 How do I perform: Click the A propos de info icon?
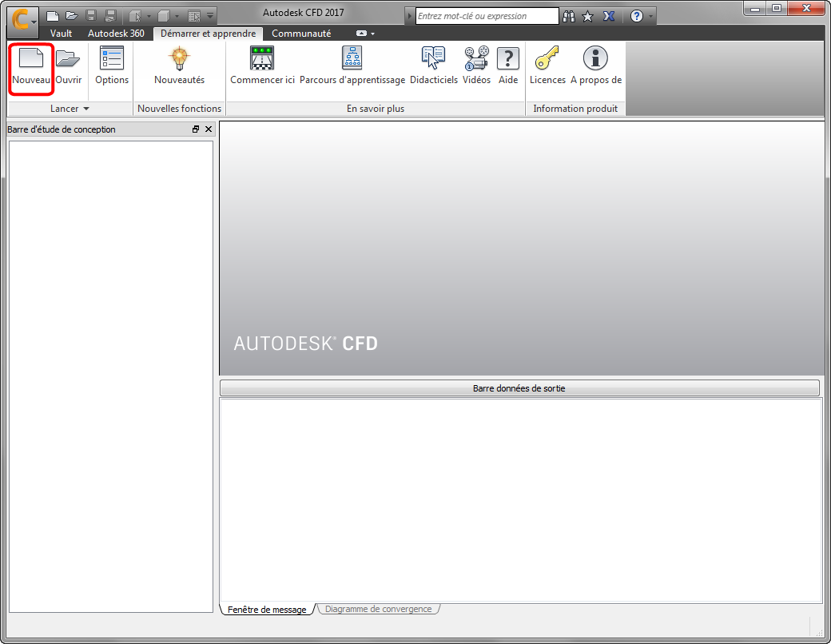(x=595, y=58)
